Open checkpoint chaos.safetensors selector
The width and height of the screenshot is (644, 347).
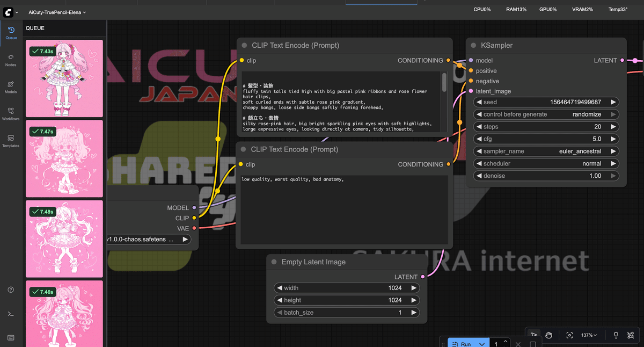coord(149,239)
